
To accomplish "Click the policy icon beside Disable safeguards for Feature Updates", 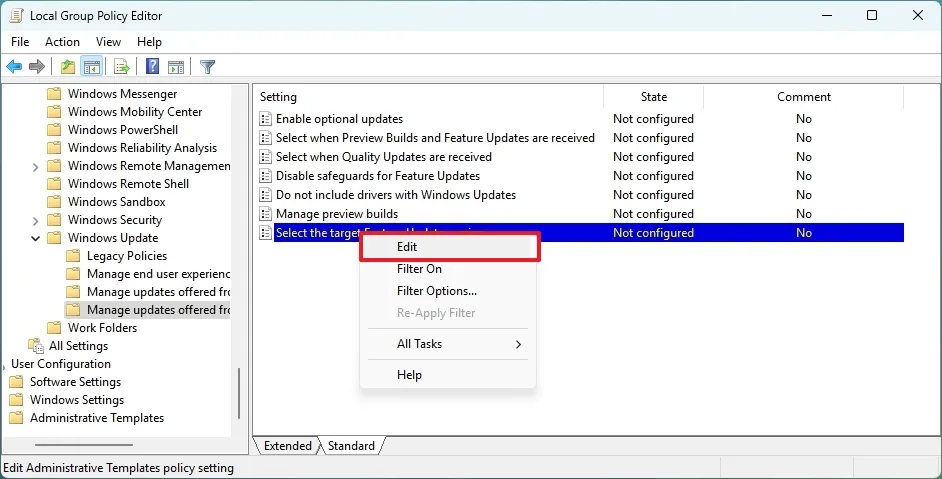I will [265, 176].
